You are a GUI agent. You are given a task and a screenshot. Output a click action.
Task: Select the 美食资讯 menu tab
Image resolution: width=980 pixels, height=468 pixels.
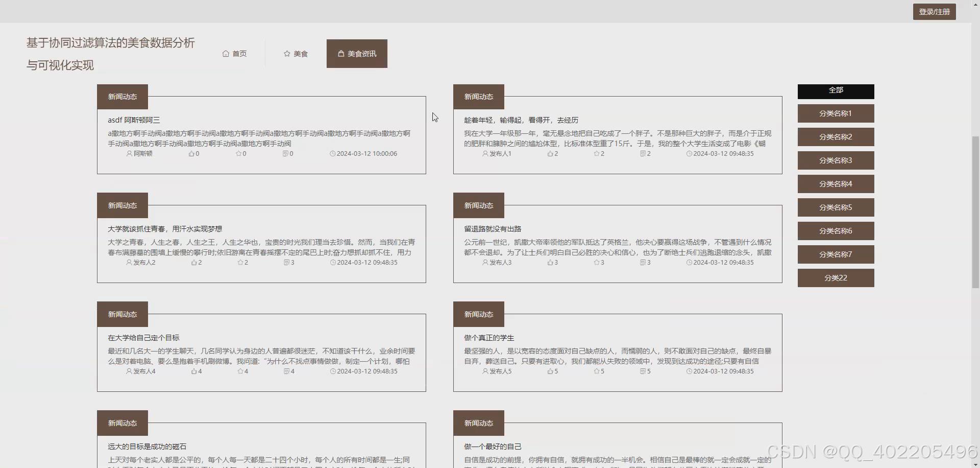pyautogui.click(x=357, y=54)
